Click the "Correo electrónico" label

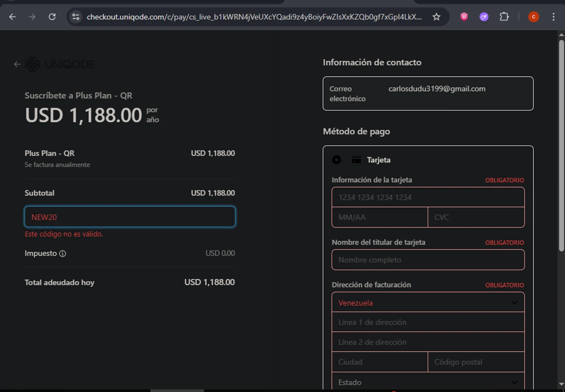click(x=347, y=94)
